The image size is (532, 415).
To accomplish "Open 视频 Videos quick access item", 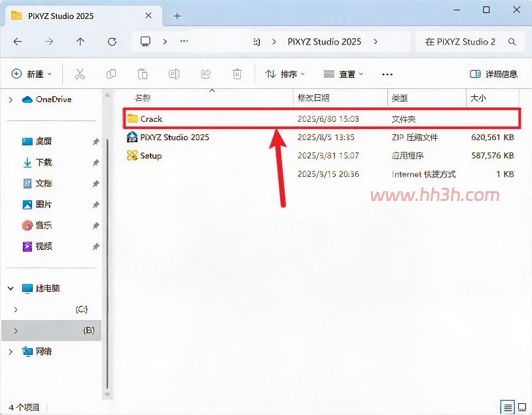I will click(x=37, y=246).
